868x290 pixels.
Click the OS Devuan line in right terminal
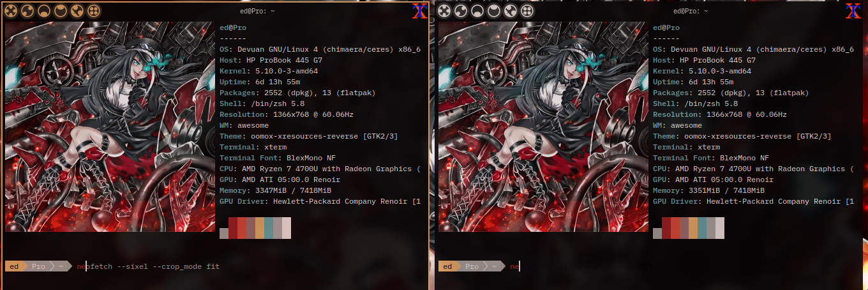click(x=753, y=49)
